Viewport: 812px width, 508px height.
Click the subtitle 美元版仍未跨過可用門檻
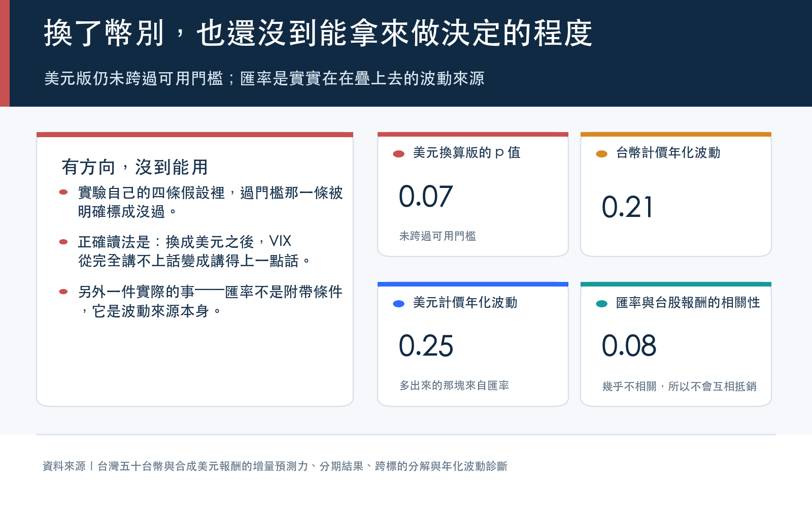pos(133,78)
